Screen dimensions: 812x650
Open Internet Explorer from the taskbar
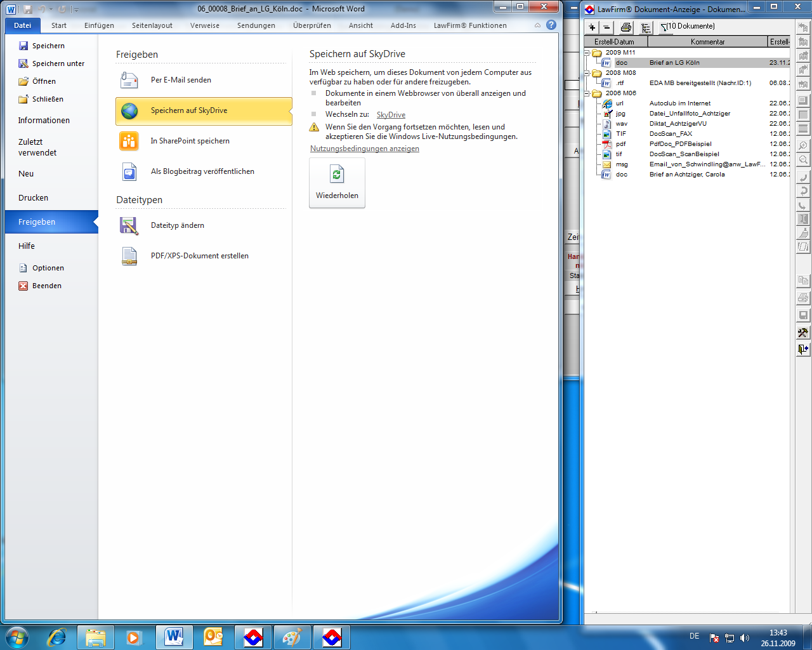56,637
